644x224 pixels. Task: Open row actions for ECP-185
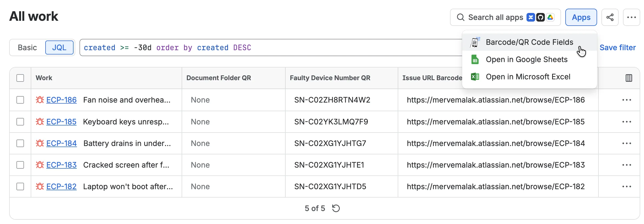tap(626, 122)
